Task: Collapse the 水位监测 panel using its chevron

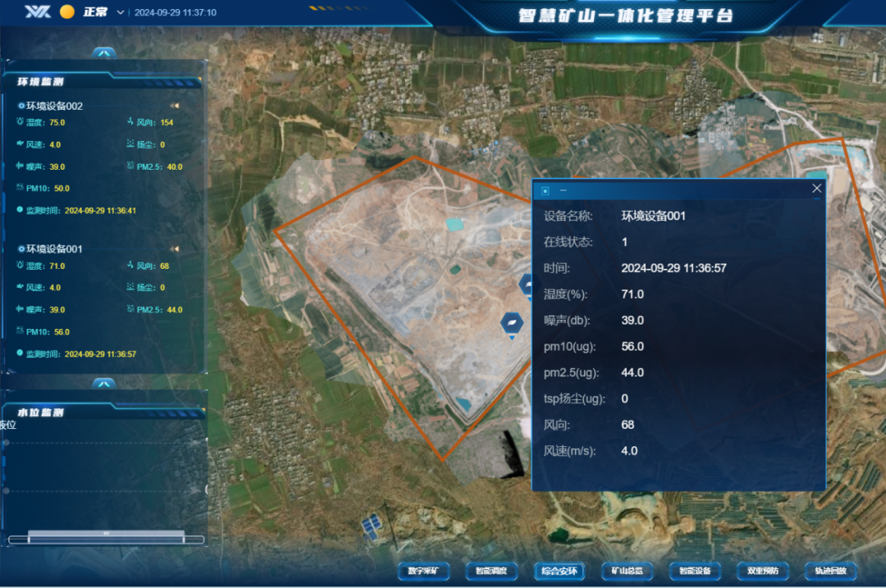Action: (x=103, y=384)
